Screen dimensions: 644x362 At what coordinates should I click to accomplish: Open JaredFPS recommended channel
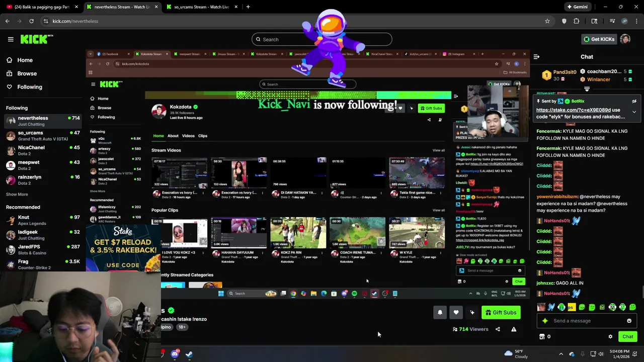pos(43,249)
